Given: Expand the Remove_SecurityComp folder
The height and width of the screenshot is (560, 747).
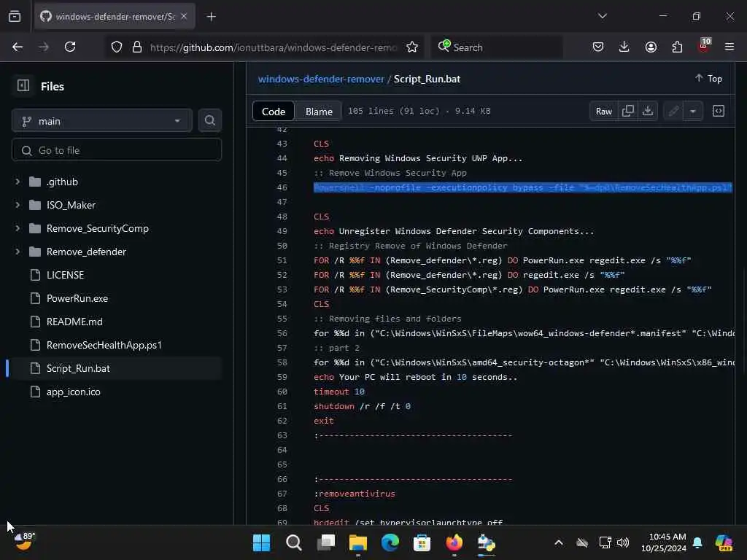Looking at the screenshot, I should click(x=18, y=228).
